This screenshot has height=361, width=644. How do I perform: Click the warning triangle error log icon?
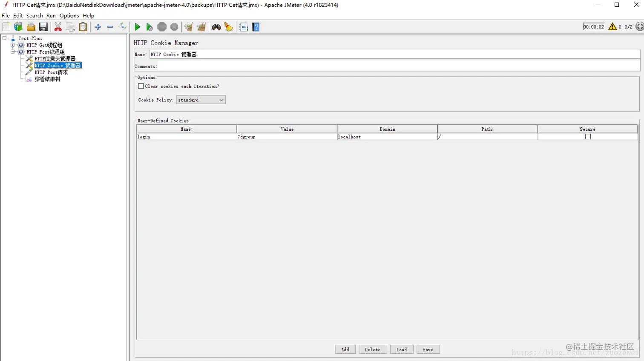[612, 26]
